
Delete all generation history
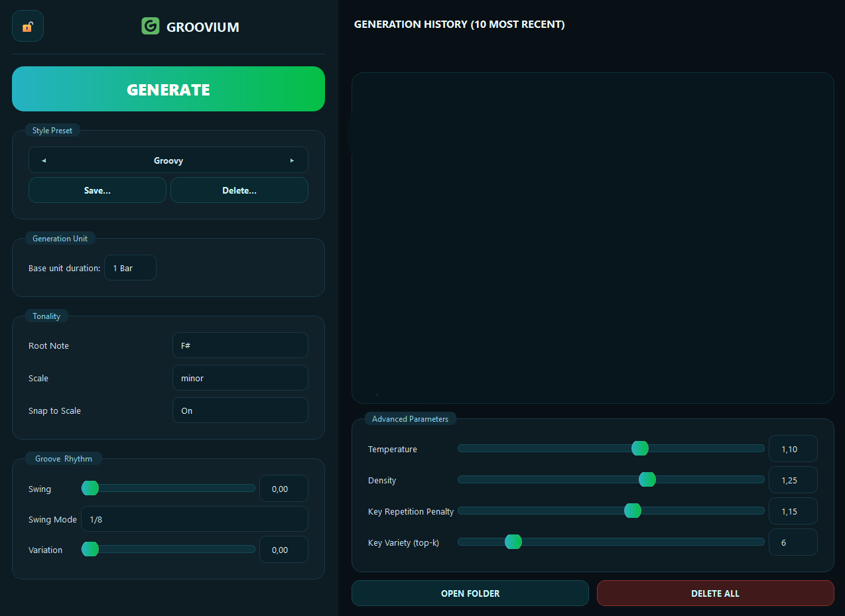pos(715,593)
